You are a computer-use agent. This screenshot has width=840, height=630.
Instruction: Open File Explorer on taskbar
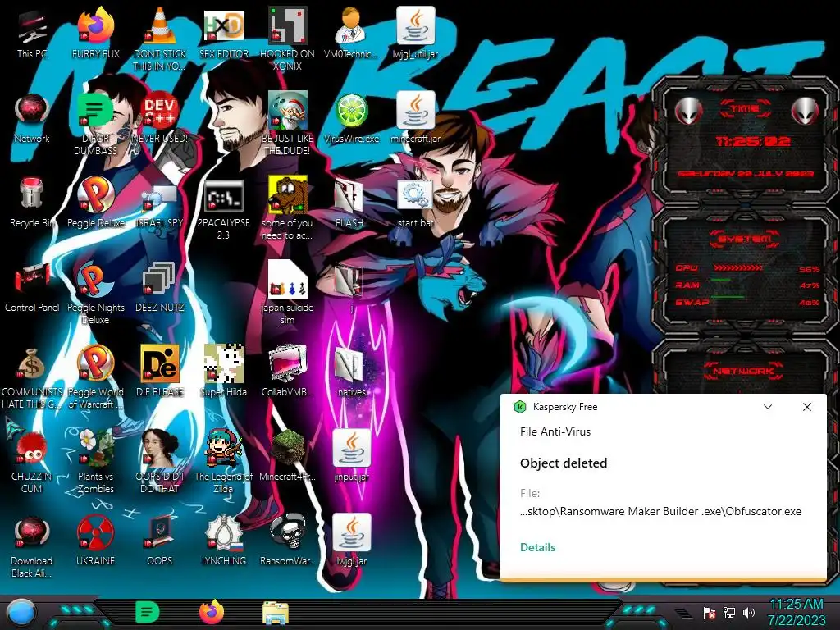coord(276,612)
